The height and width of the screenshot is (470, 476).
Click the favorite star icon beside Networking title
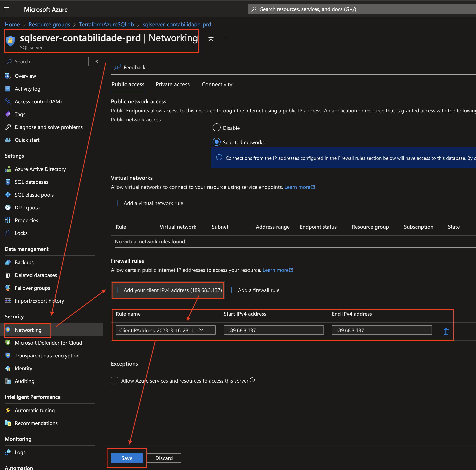point(211,38)
